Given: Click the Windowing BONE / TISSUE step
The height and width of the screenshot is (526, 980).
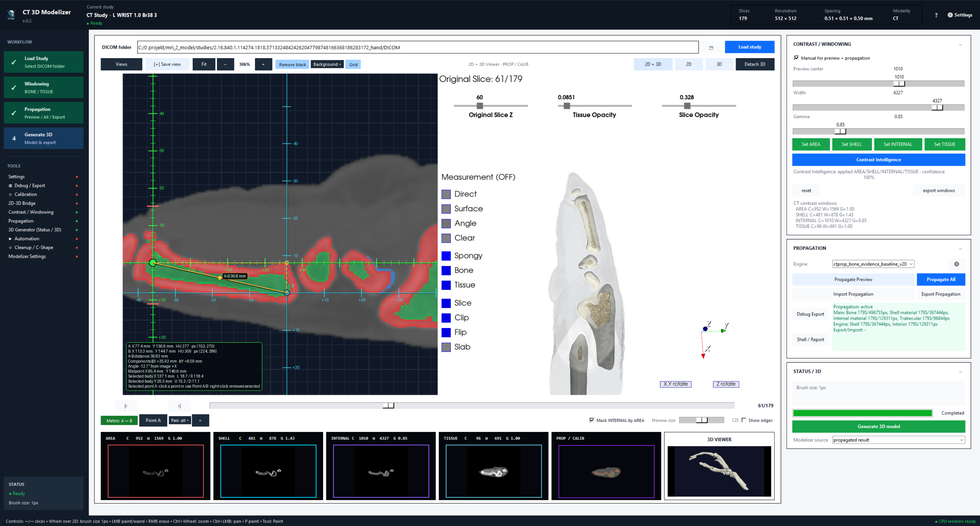Looking at the screenshot, I should click(x=44, y=87).
